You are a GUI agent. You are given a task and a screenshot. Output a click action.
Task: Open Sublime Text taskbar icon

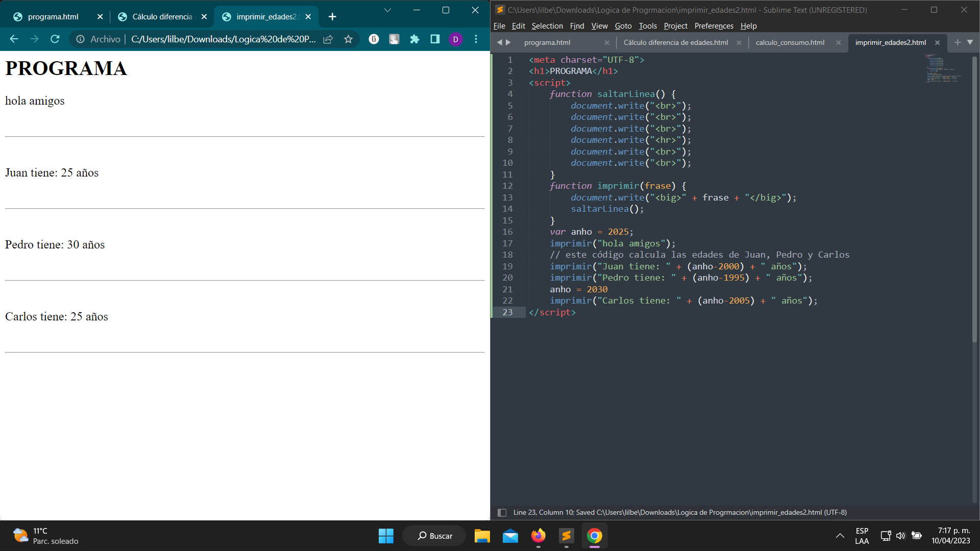point(566,536)
